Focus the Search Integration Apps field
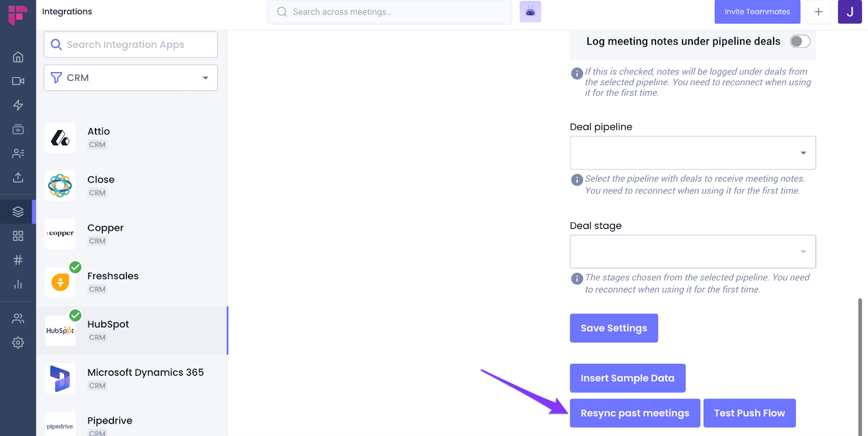Viewport: 868px width, 436px height. tap(131, 44)
